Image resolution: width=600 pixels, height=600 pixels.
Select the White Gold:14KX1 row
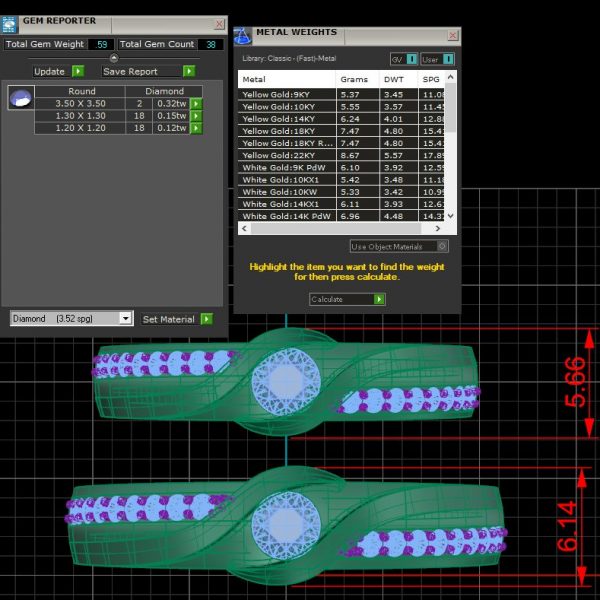(x=341, y=204)
